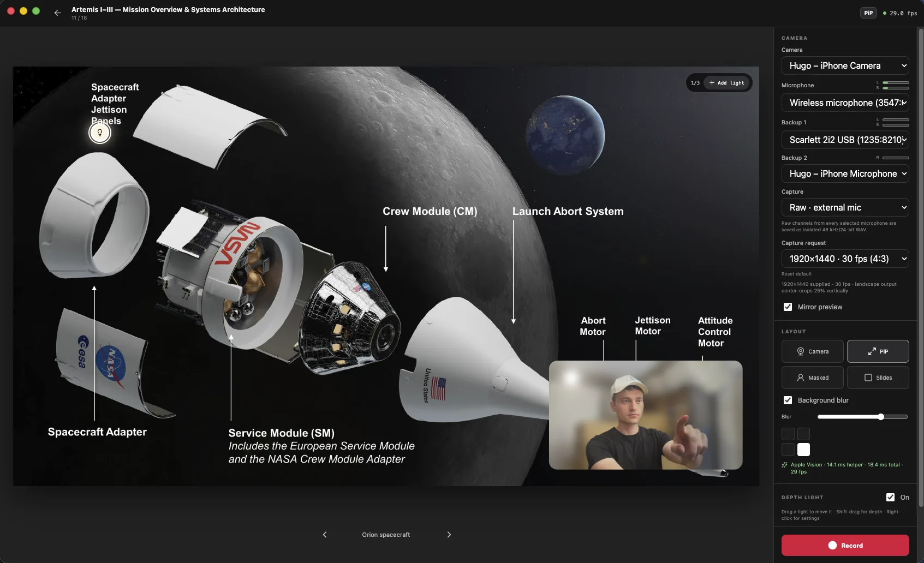The image size is (924, 563).
Task: Click the "Orion spacecraft" slide title
Action: 386,535
